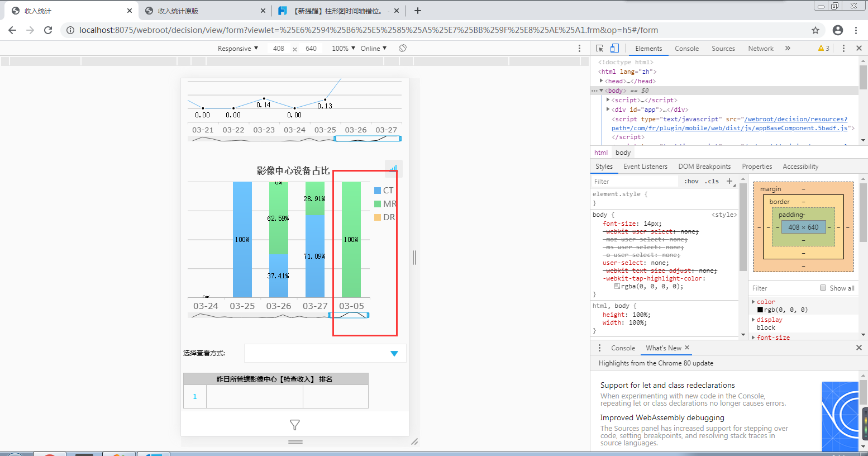Toggle DR legend item in chart
Viewport: 868px width, 456px height.
point(384,217)
